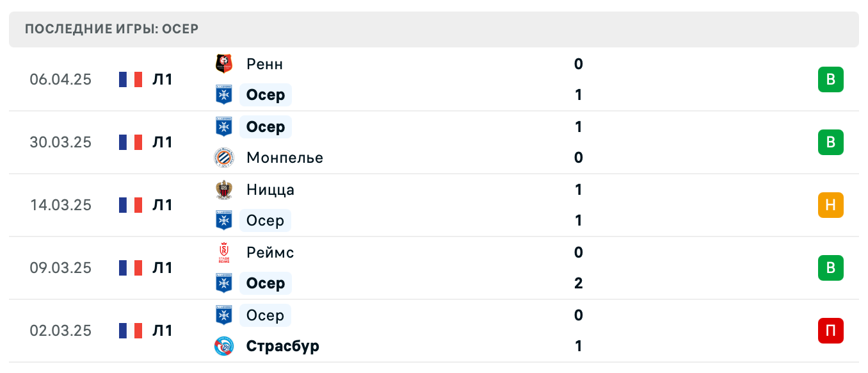
Task: Click the Ренн club crest icon
Action: click(225, 64)
